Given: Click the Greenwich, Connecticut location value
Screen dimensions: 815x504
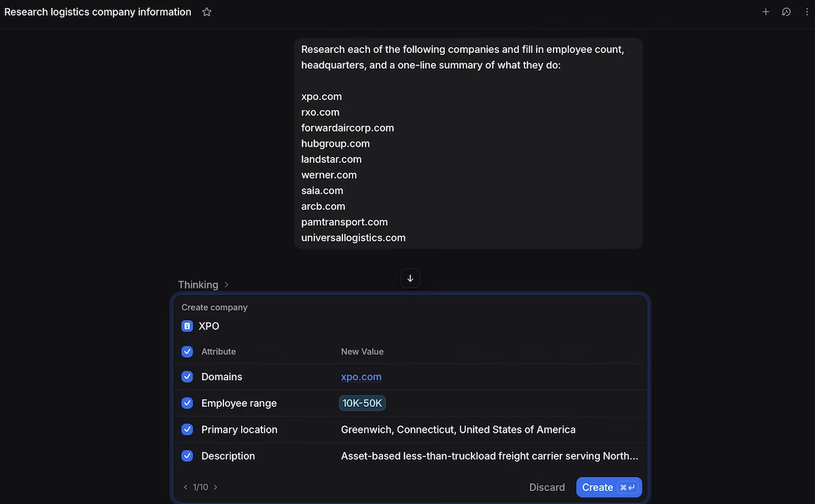Looking at the screenshot, I should [x=458, y=429].
